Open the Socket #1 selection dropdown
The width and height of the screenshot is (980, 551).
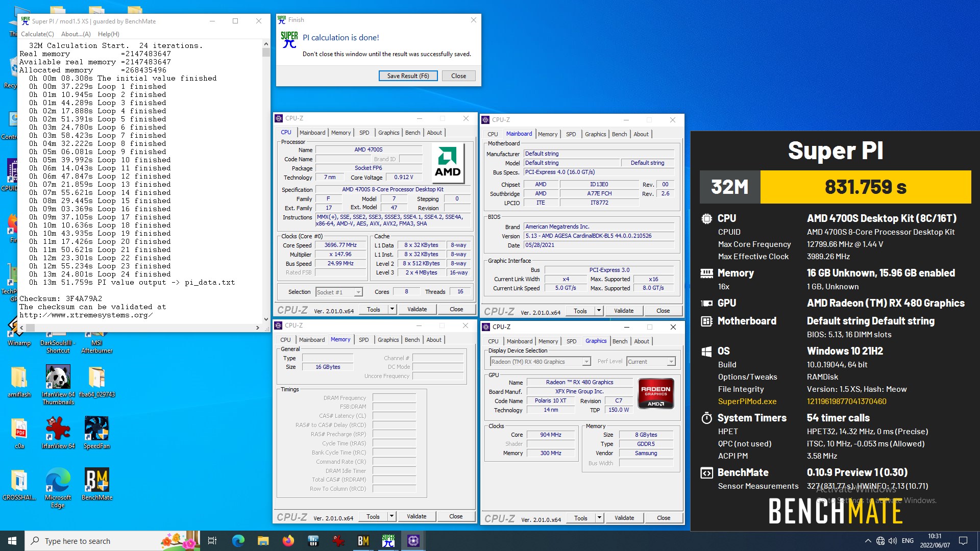point(339,292)
